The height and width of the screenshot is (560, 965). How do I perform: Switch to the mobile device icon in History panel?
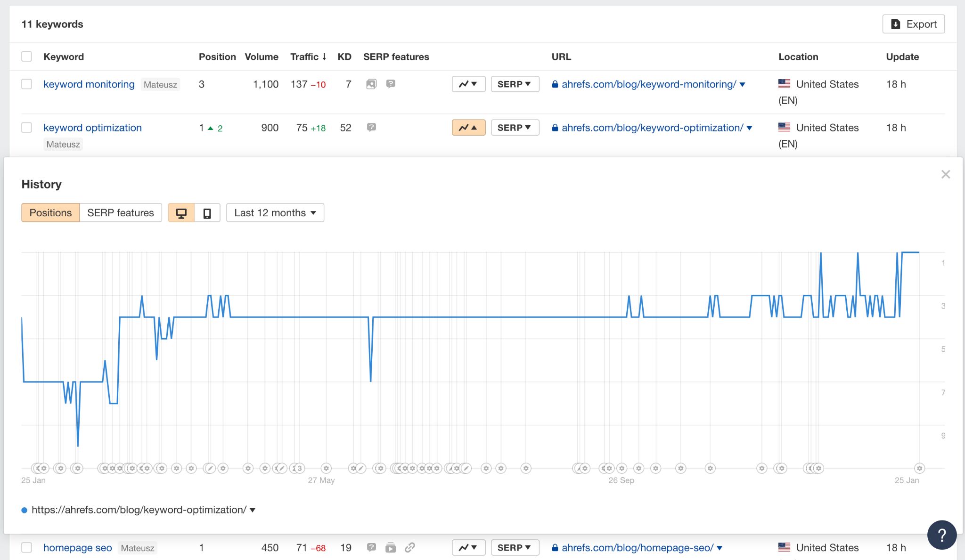[x=207, y=212]
